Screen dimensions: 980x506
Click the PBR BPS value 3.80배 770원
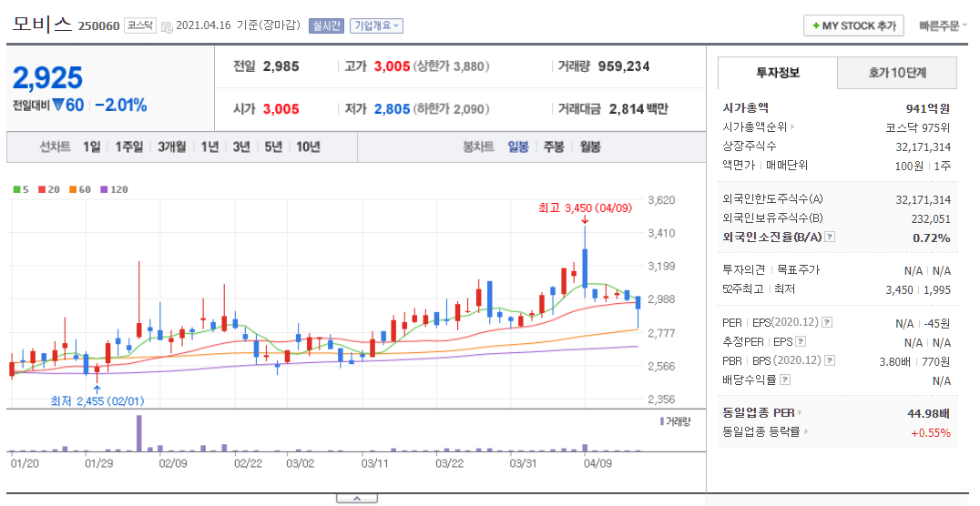[915, 361]
